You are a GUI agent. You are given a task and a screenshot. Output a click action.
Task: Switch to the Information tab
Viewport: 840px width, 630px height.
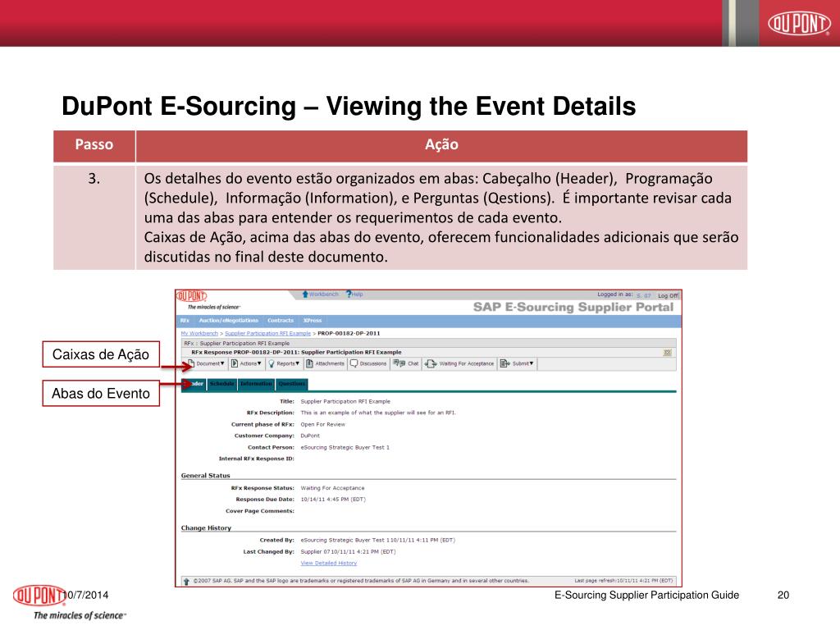[256, 384]
